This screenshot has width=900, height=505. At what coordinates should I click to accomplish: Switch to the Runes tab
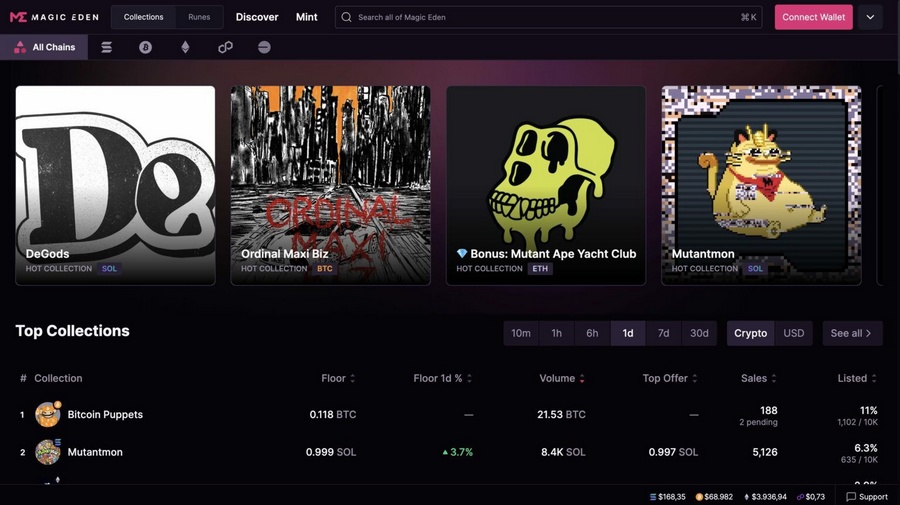tap(199, 17)
